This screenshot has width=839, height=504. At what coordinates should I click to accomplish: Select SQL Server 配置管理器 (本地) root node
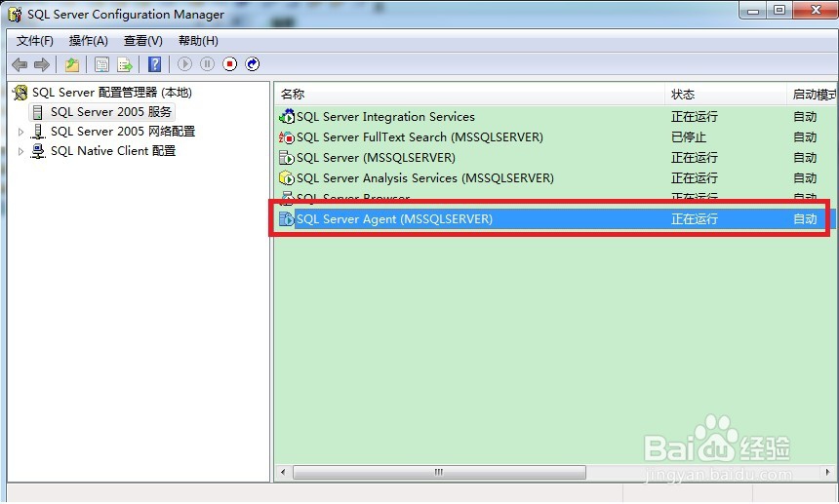pyautogui.click(x=112, y=93)
